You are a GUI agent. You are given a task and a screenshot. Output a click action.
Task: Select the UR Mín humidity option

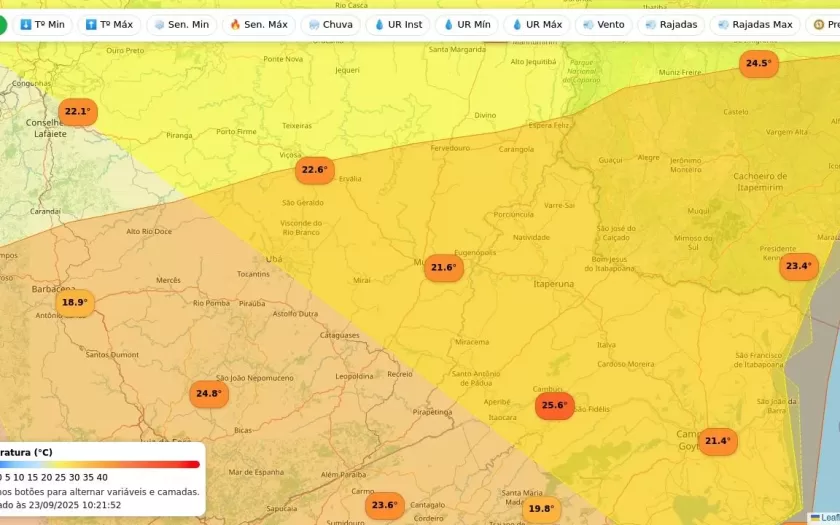(x=467, y=24)
